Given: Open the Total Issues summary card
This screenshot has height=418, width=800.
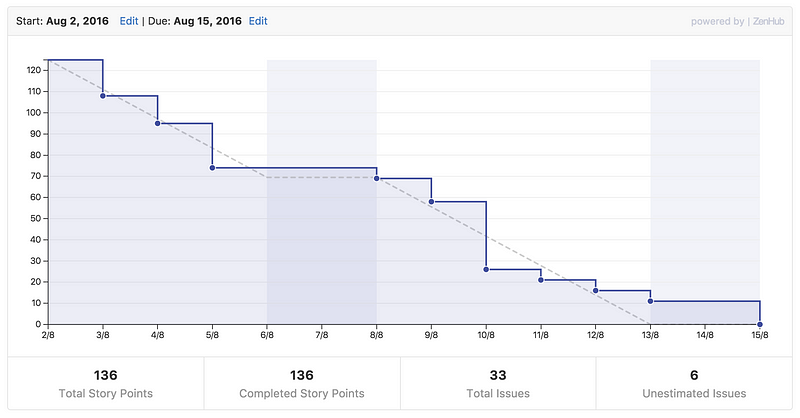Looking at the screenshot, I should click(x=498, y=383).
